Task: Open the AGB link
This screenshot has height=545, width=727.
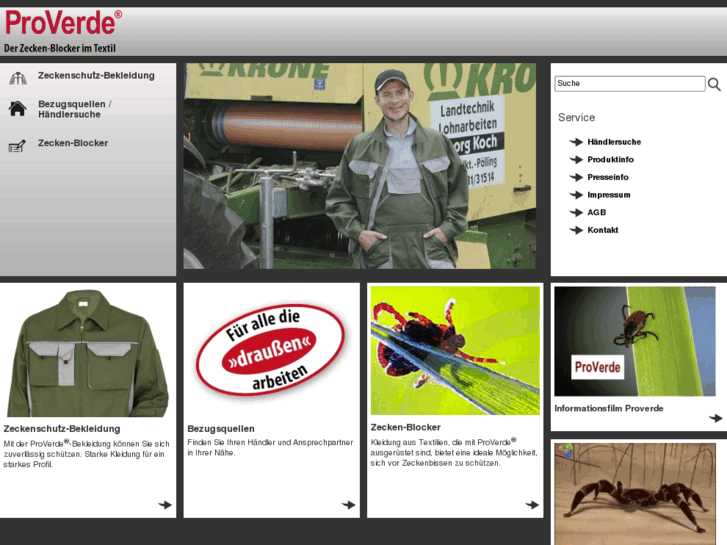Action: click(596, 212)
